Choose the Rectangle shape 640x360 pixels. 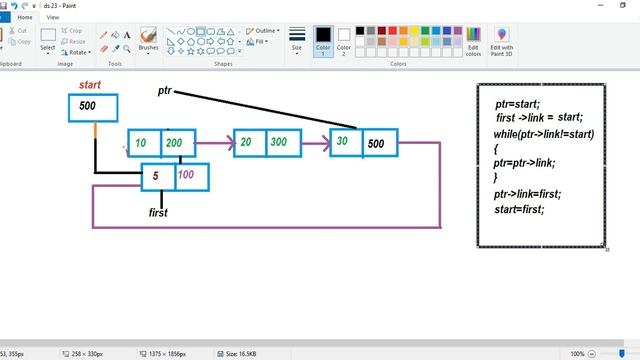[x=201, y=31]
